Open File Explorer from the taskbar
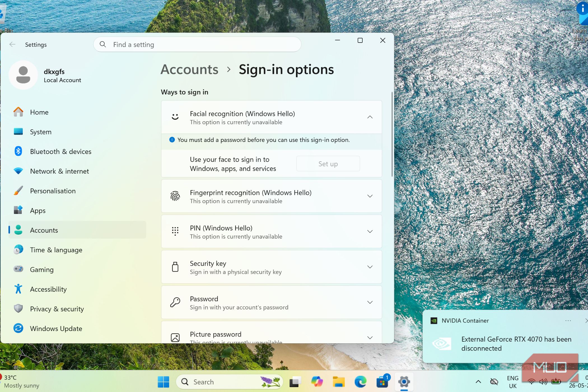The image size is (588, 392). pos(339,382)
